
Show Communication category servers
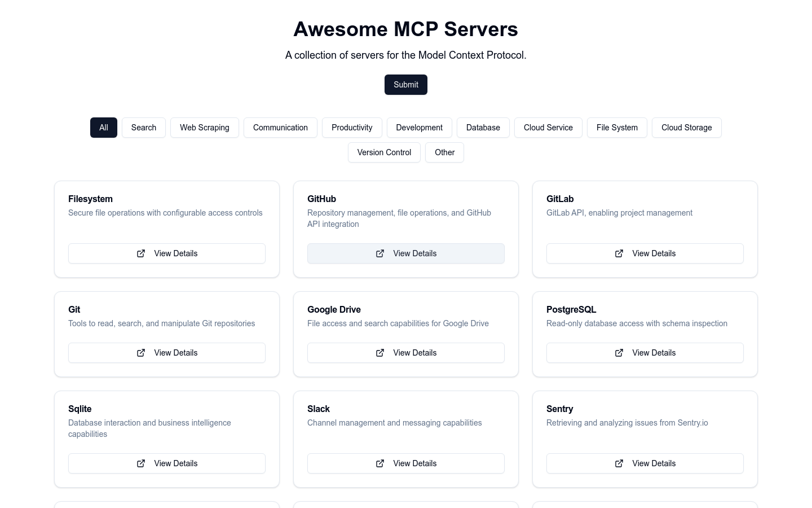tap(280, 128)
